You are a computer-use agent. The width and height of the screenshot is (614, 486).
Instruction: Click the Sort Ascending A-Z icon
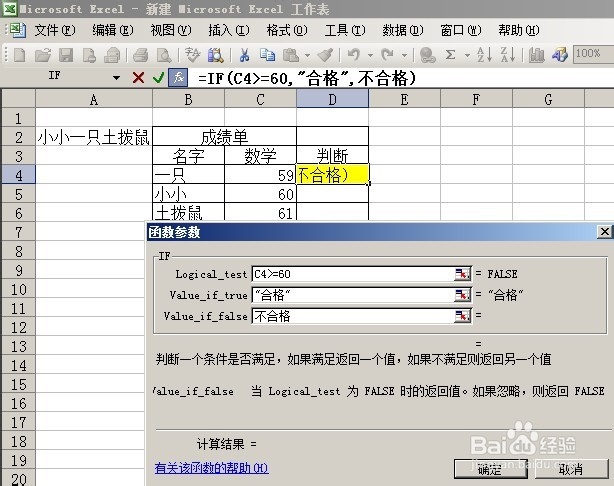coord(484,55)
